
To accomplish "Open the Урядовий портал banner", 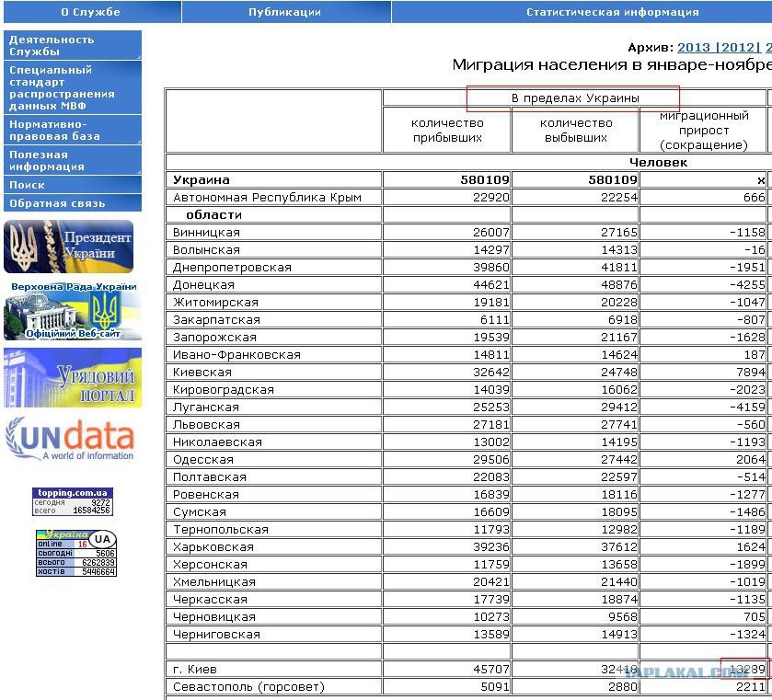I will tap(73, 377).
